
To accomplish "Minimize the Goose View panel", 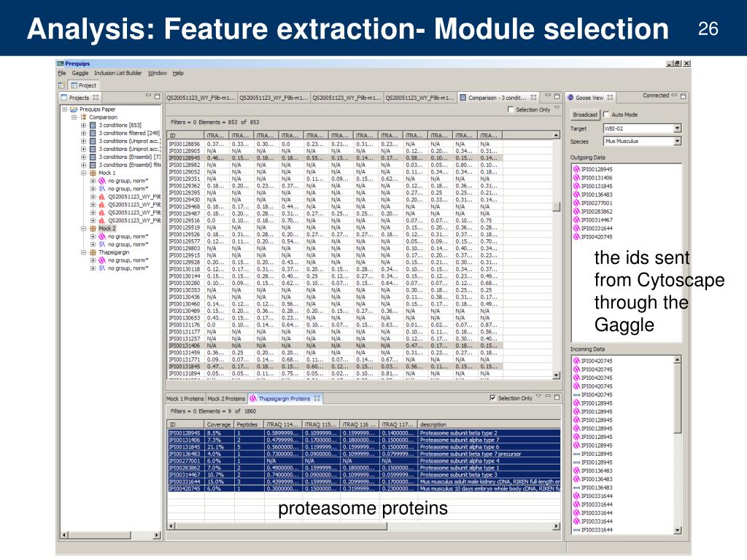I will pos(674,96).
